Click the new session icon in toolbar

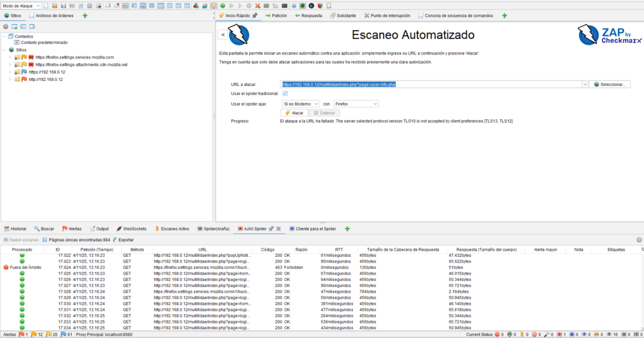click(x=47, y=6)
